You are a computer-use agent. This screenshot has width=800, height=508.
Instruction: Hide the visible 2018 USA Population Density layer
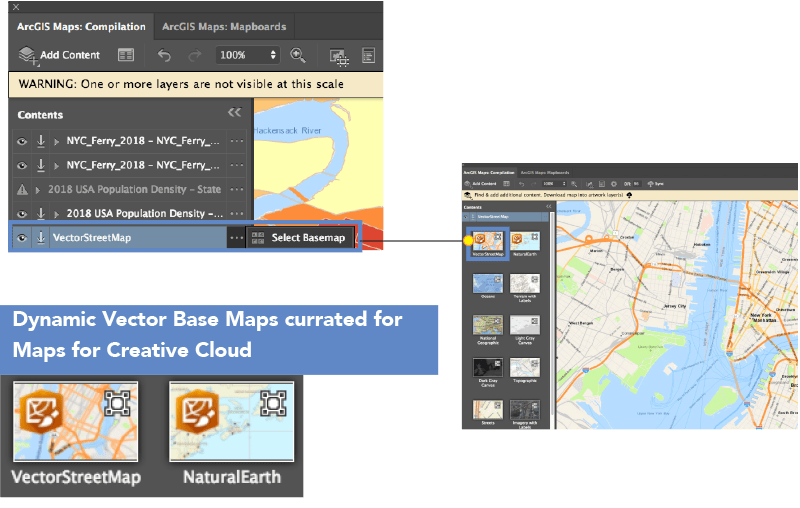point(21,214)
